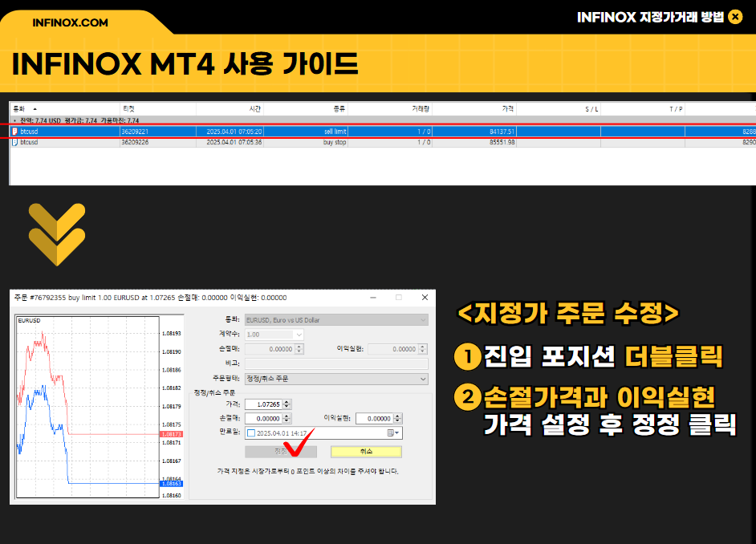Viewport: 756px width, 544px height.
Task: Sort the table by the 거래량 column header
Action: [x=389, y=109]
